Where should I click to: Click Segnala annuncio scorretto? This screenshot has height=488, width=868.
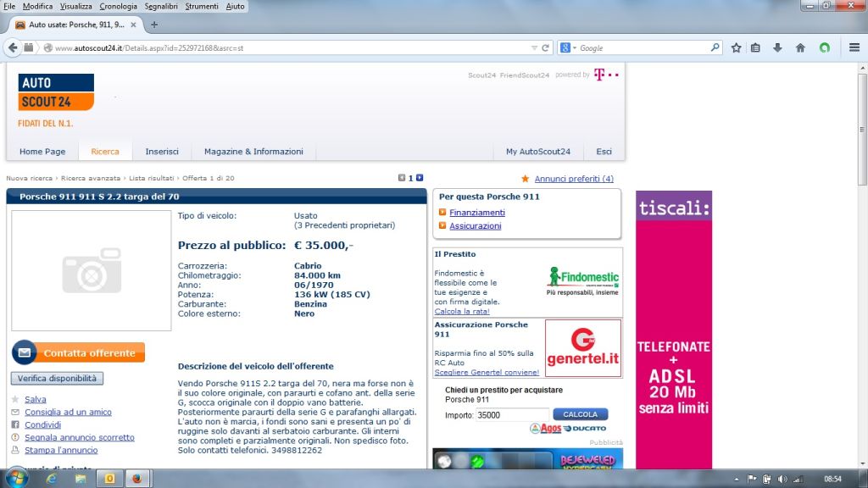coord(80,438)
